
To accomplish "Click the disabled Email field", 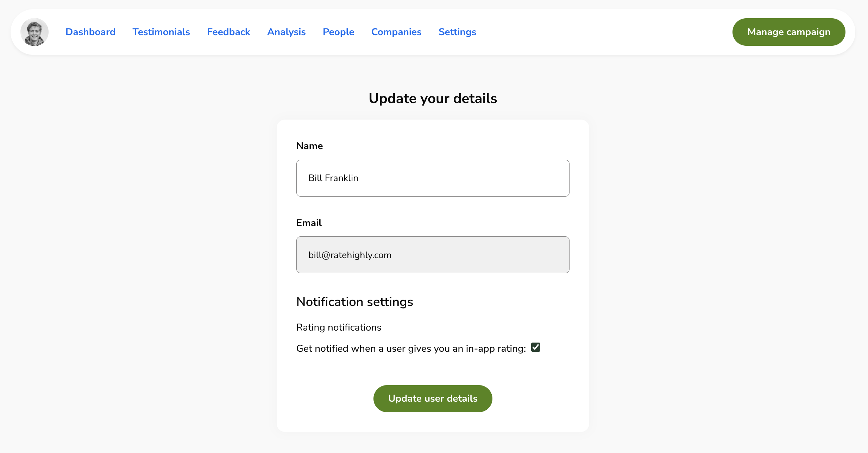I will [432, 255].
